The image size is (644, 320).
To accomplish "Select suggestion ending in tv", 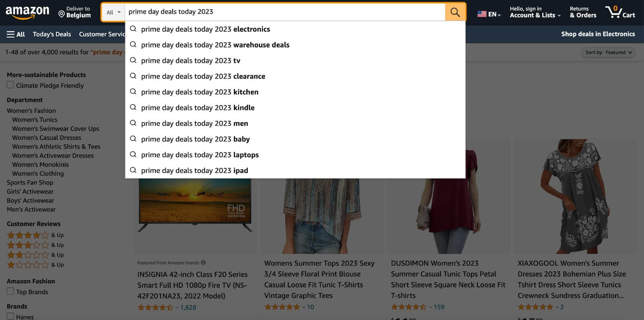I will coord(295,60).
